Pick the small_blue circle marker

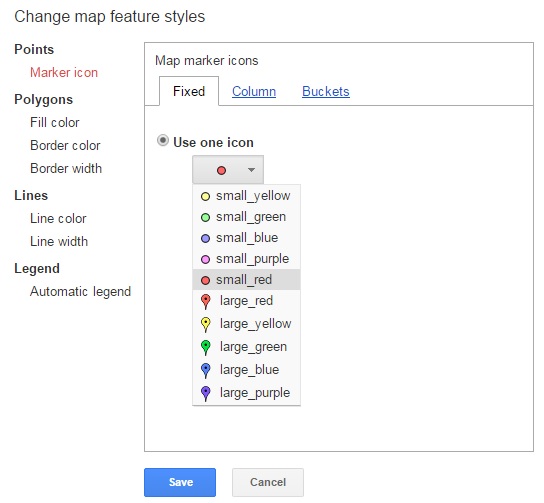pyautogui.click(x=246, y=238)
